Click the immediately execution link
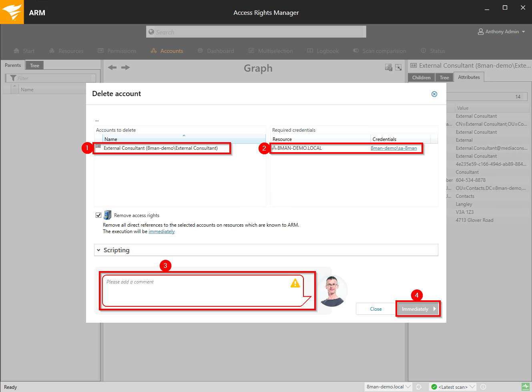532x392 pixels. 161,231
